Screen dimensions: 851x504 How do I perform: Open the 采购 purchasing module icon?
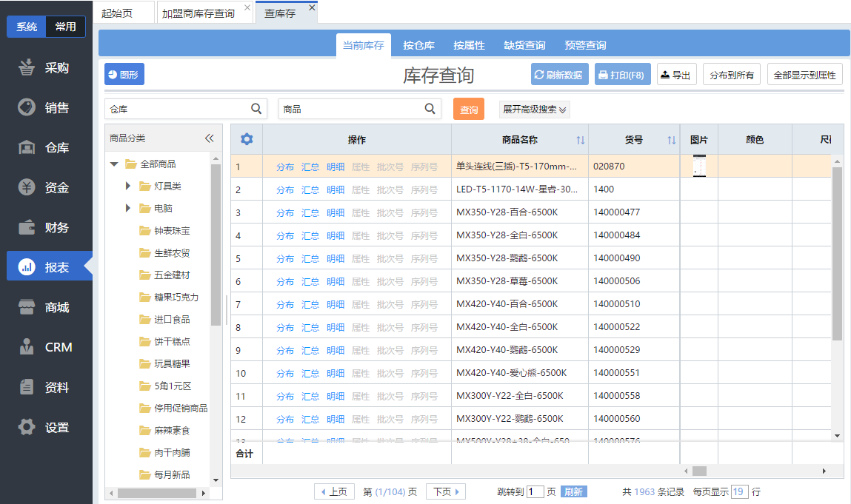[27, 67]
